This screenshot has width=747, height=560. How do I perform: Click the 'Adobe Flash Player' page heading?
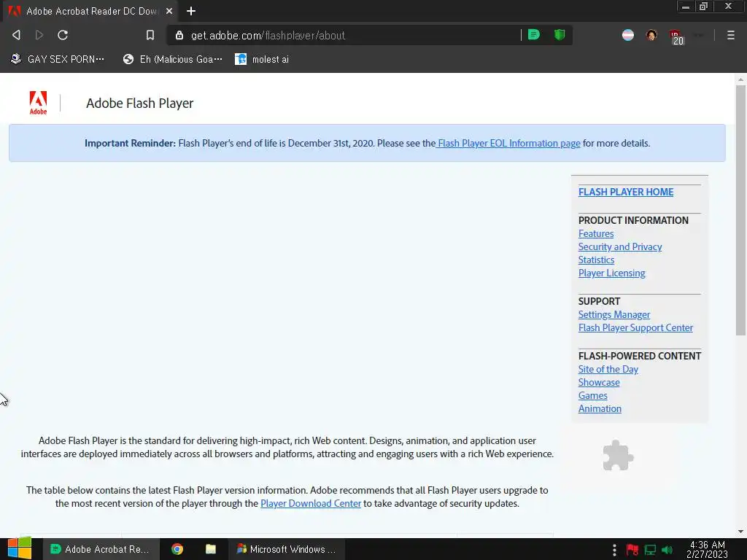pyautogui.click(x=139, y=103)
